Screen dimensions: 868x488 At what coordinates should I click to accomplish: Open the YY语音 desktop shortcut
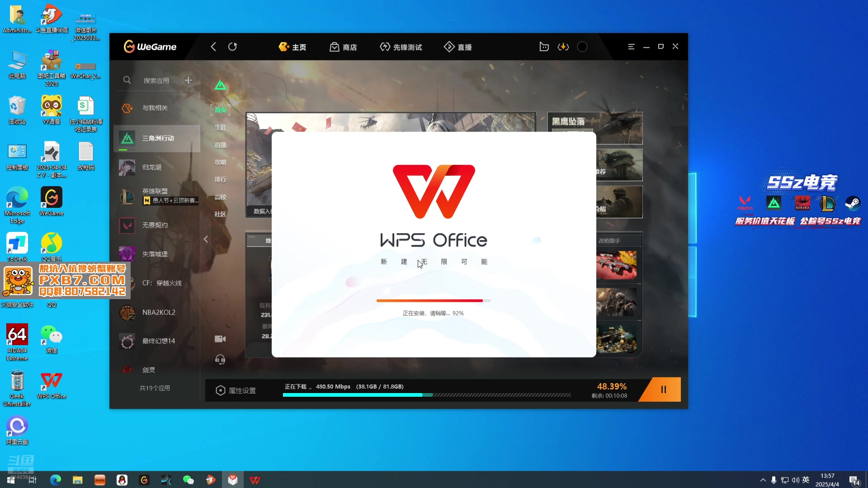click(52, 110)
